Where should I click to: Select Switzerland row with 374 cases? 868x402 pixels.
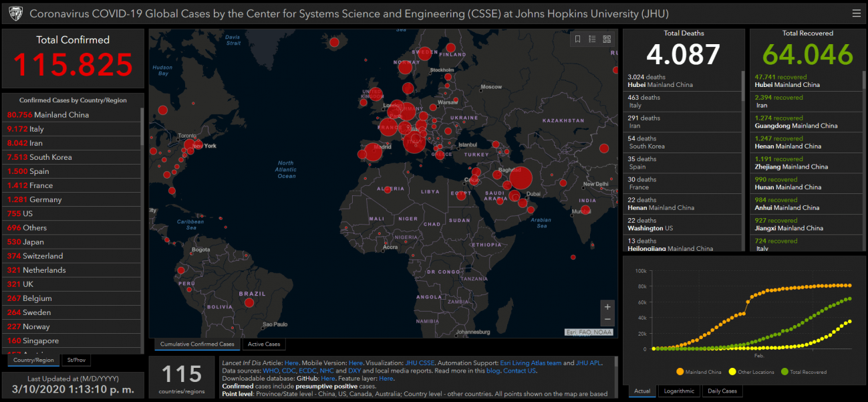[71, 256]
